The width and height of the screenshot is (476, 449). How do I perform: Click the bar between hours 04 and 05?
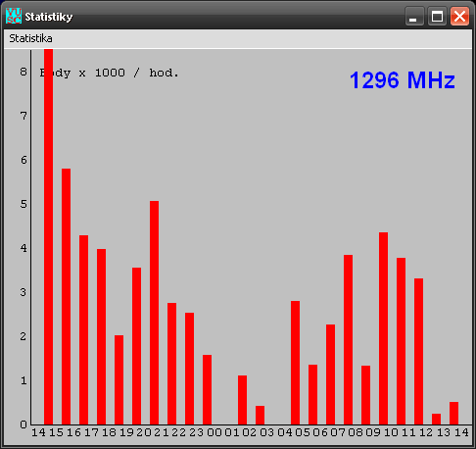click(x=295, y=363)
